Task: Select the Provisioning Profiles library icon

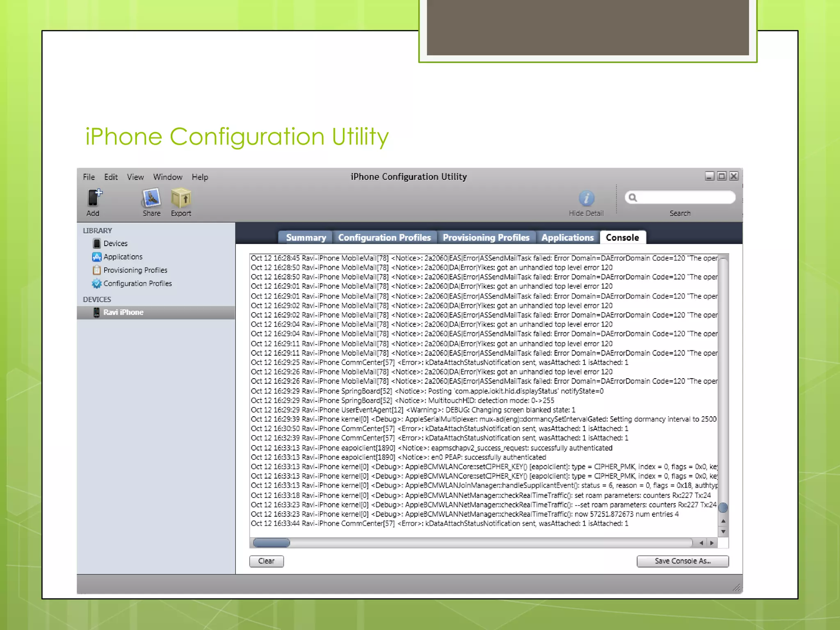Action: click(x=97, y=270)
